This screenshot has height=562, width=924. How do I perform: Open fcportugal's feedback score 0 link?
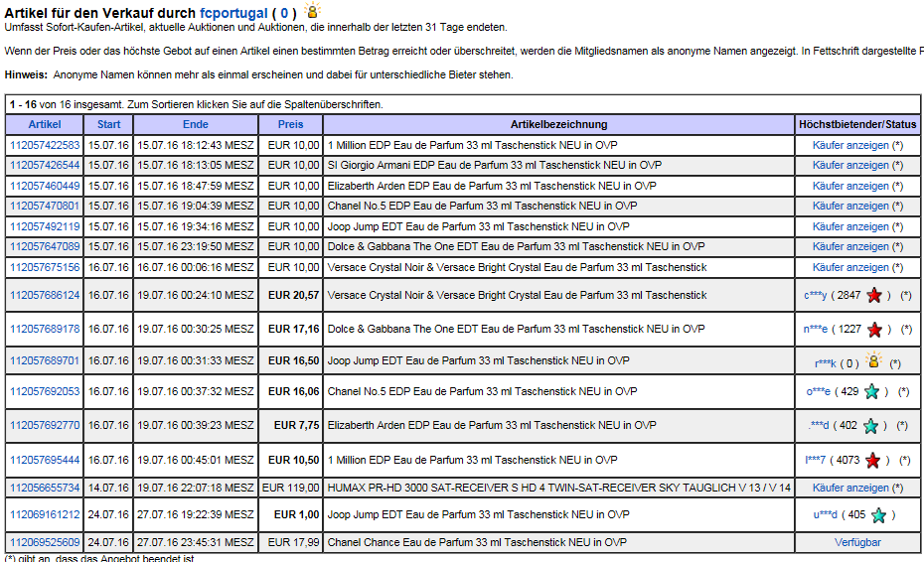[284, 13]
